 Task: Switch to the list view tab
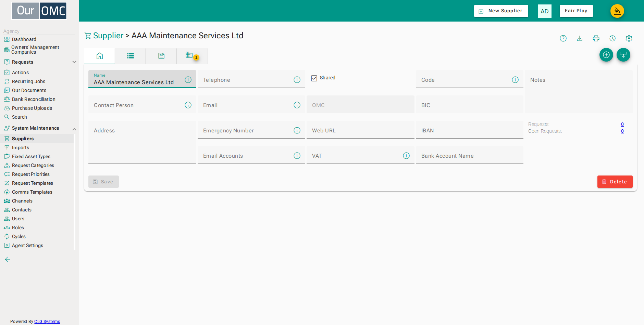tap(131, 56)
